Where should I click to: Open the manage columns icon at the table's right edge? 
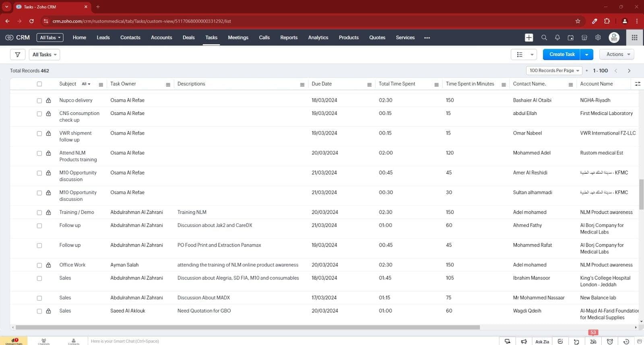coord(638,84)
